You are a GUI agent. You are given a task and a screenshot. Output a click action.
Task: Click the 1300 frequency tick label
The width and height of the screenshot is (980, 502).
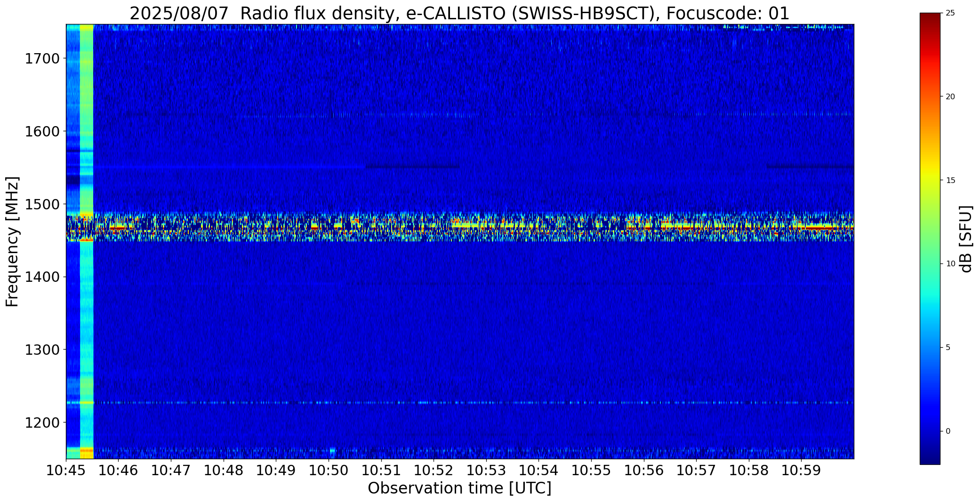(x=42, y=350)
